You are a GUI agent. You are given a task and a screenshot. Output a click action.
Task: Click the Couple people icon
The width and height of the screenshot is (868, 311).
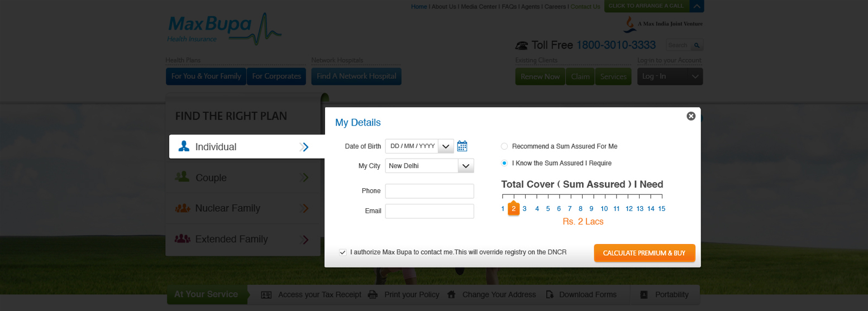(182, 177)
